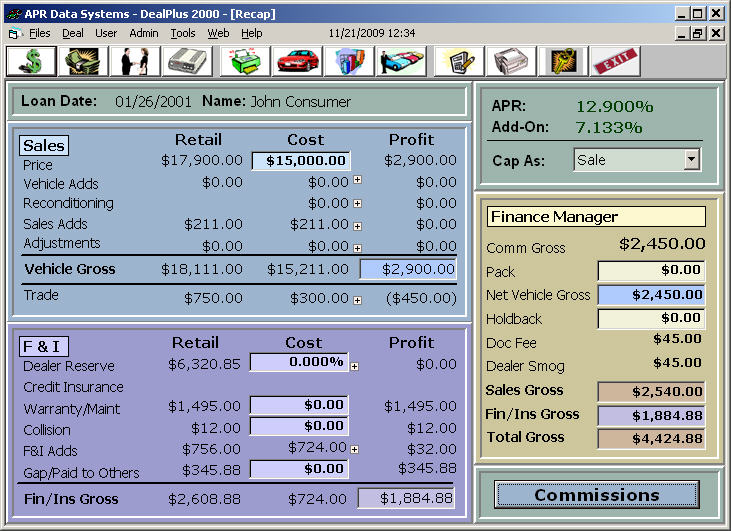
Task: Click the customer name John Consumer
Action: click(301, 102)
